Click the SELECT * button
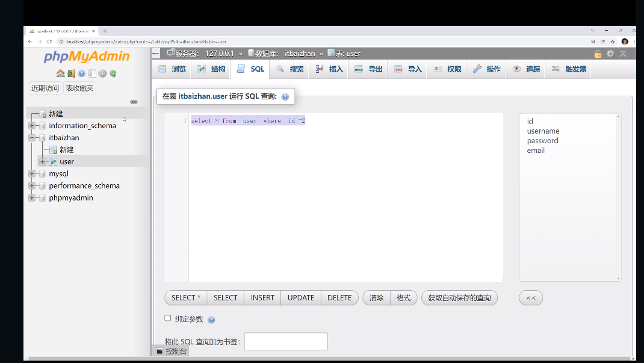Screen dimensions: 644x363 click(185, 298)
